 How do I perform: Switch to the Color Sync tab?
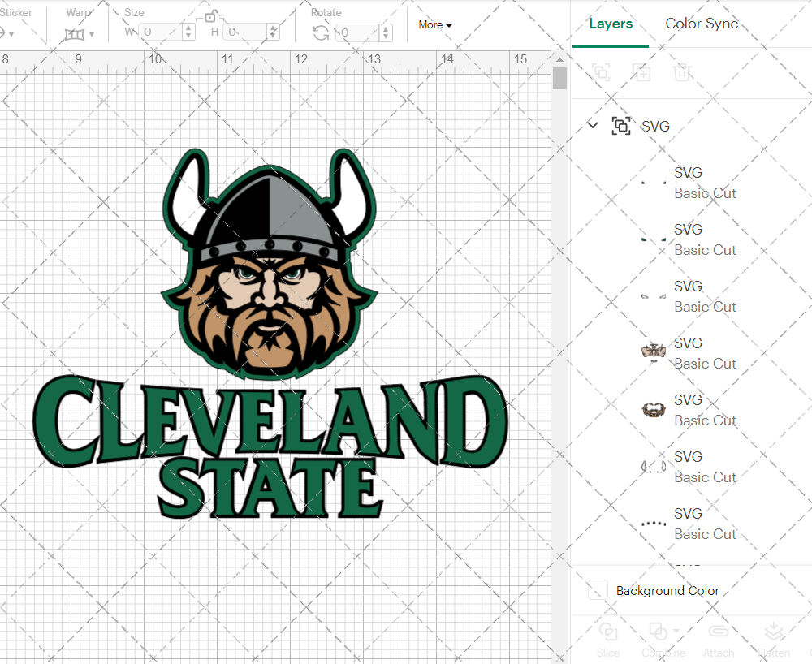[702, 24]
